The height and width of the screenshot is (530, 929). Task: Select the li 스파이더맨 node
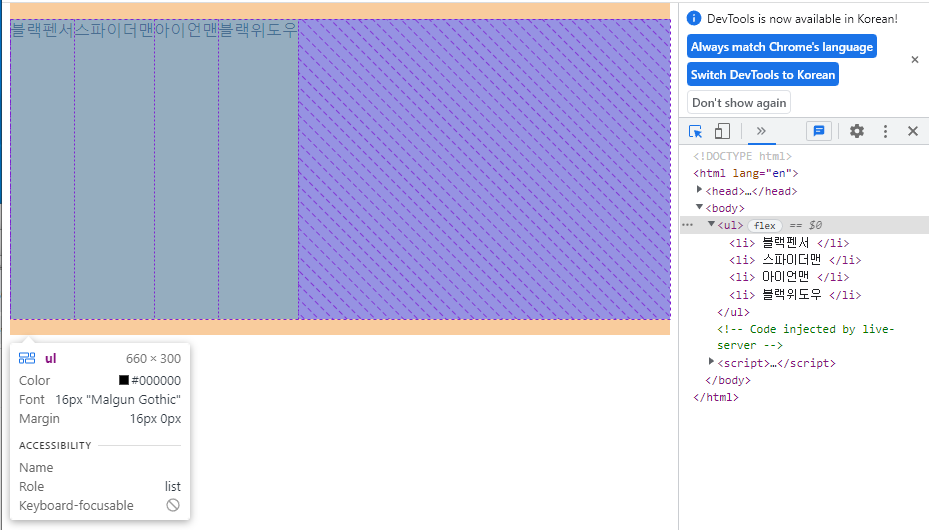tap(795, 260)
